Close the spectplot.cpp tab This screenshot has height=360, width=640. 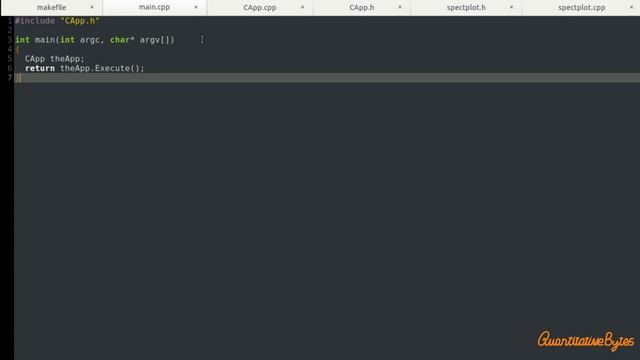[631, 7]
